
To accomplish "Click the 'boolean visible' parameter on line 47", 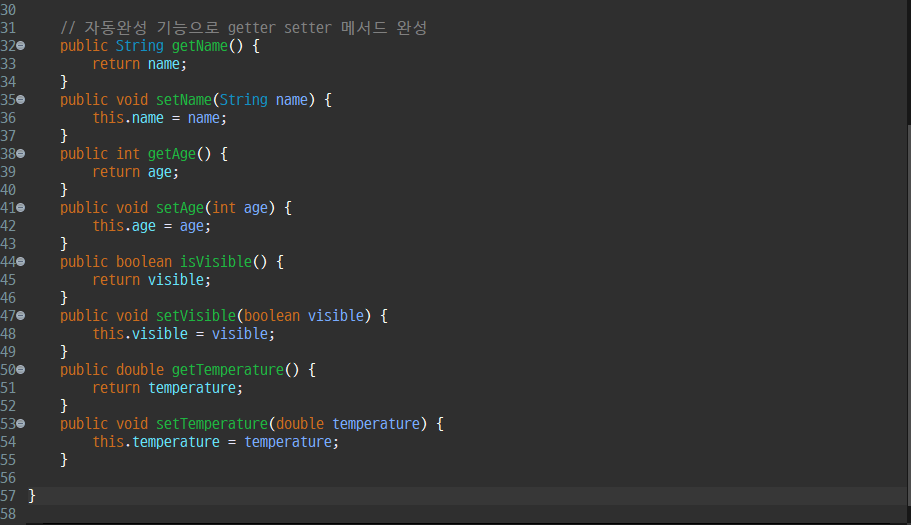I will pos(303,316).
